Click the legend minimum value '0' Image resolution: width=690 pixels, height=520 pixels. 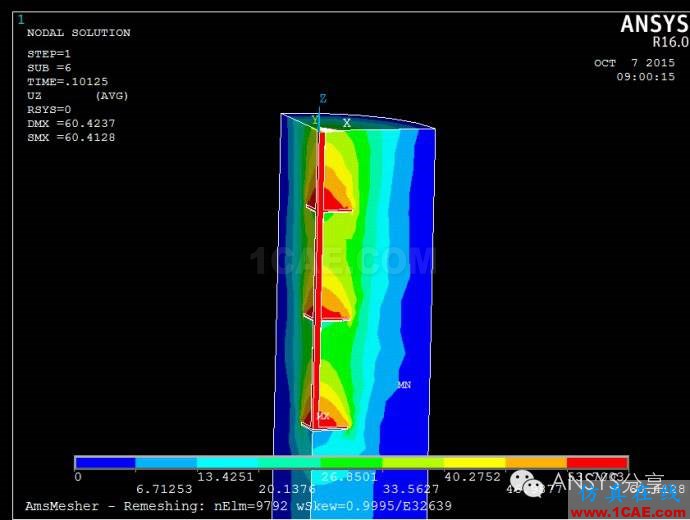(78, 477)
